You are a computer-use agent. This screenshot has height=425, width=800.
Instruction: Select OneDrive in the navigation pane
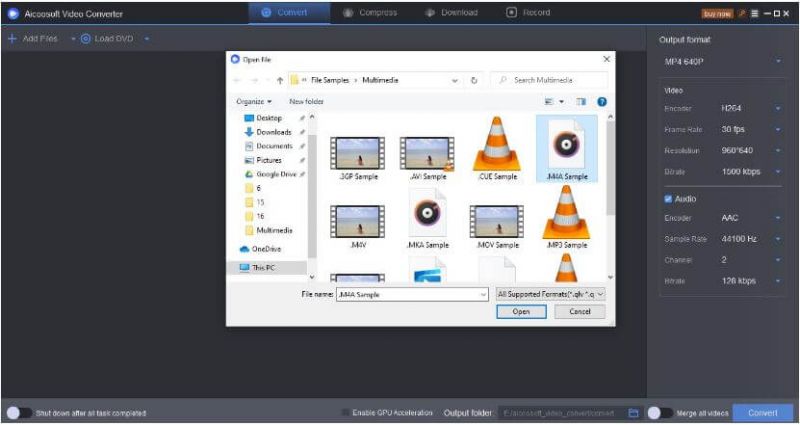coord(266,249)
